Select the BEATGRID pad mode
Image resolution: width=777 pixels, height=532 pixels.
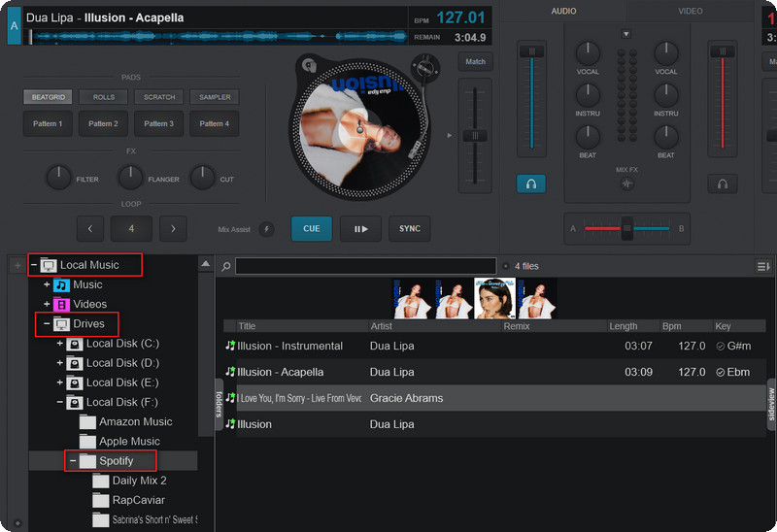click(48, 97)
